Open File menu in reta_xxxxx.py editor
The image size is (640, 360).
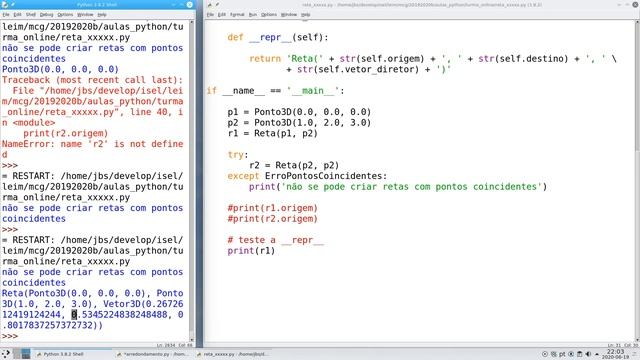[x=210, y=15]
